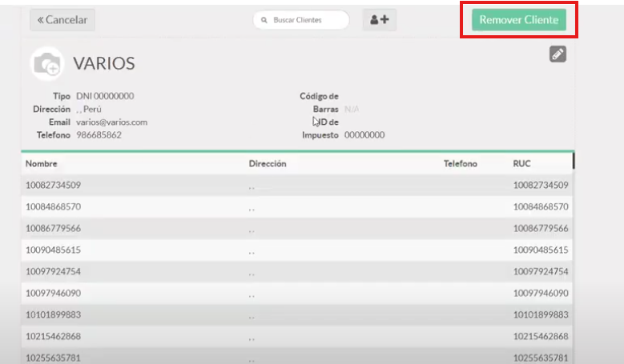Click the RUC column header
This screenshot has width=624, height=364.
click(x=521, y=163)
